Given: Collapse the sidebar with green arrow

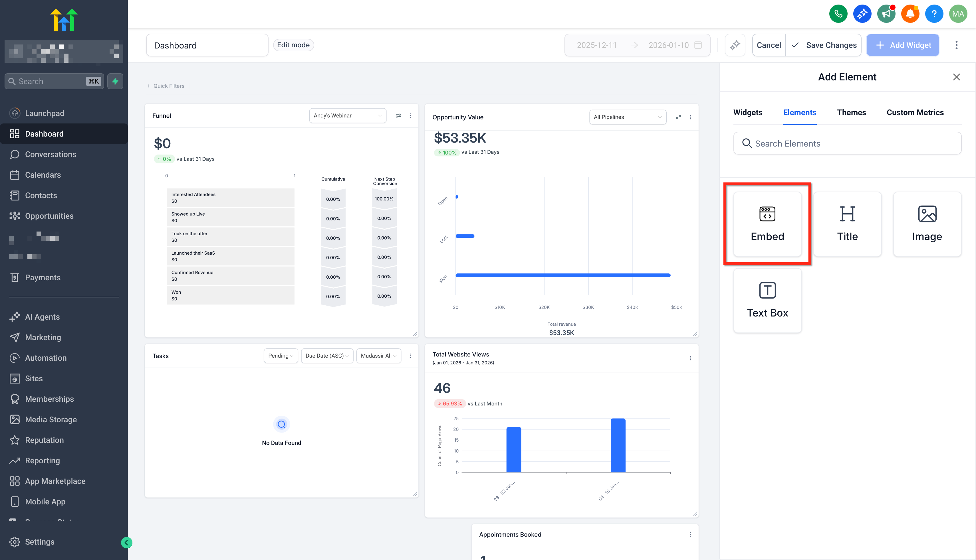Looking at the screenshot, I should (x=127, y=542).
